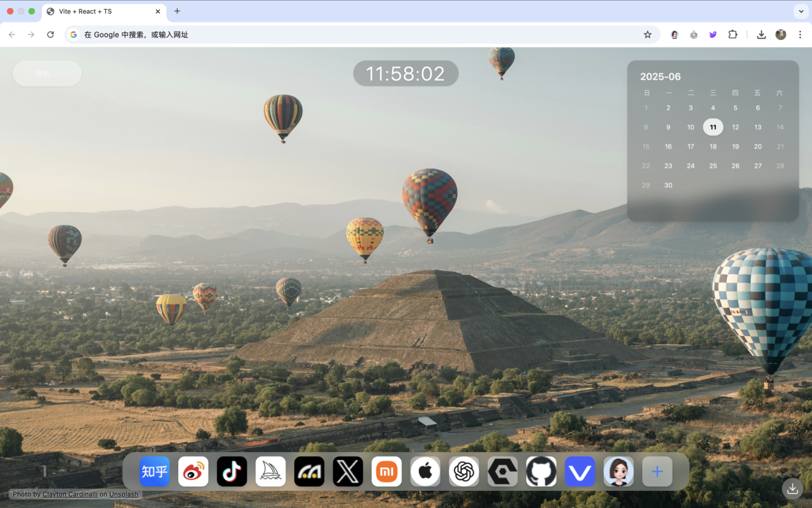
Task: Focus the Google address bar
Action: pyautogui.click(x=362, y=35)
